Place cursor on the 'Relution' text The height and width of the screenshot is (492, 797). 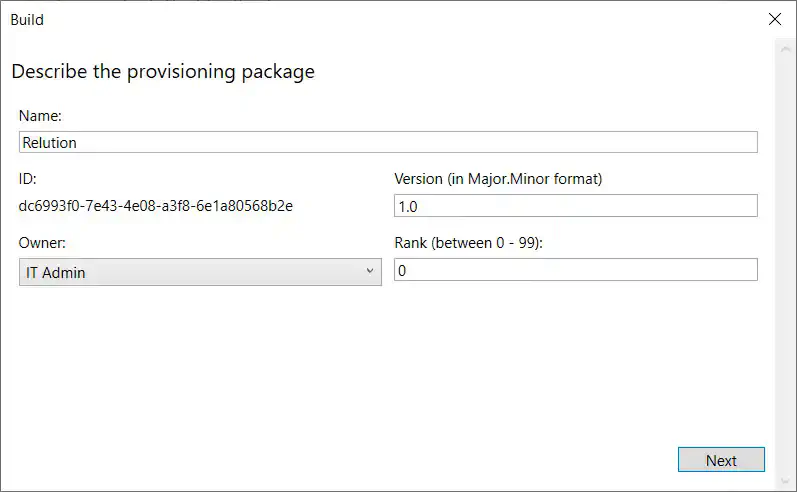point(50,143)
